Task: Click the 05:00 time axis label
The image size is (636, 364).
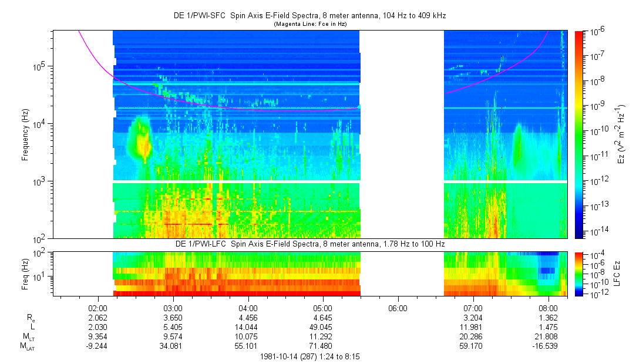Action: [323, 308]
